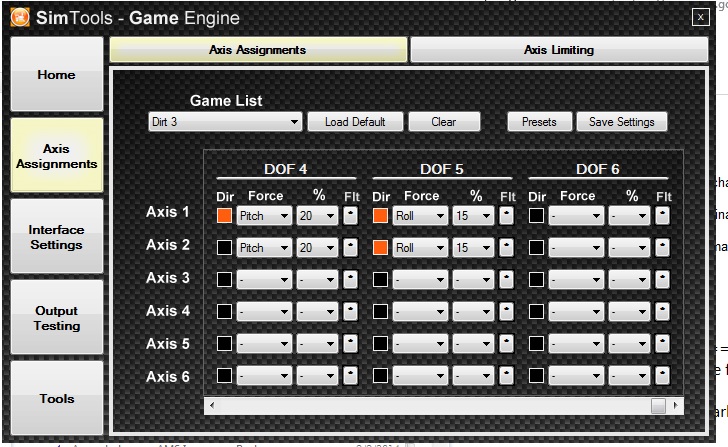Open Axis 4 DOF 5 Force dropdown
728x447 pixels.
click(x=420, y=312)
